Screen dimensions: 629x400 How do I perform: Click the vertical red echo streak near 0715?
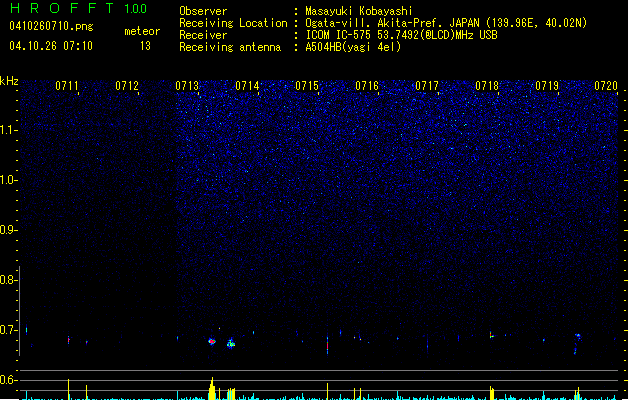[x=327, y=345]
